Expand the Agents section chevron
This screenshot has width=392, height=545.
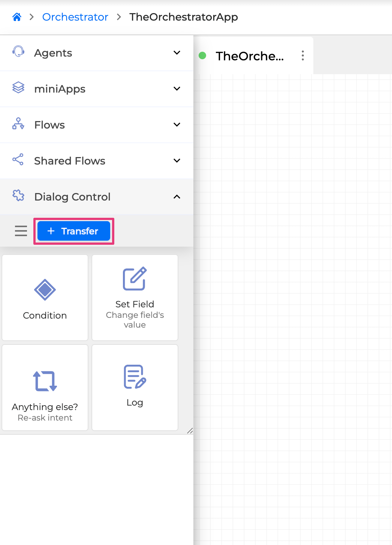click(x=177, y=53)
